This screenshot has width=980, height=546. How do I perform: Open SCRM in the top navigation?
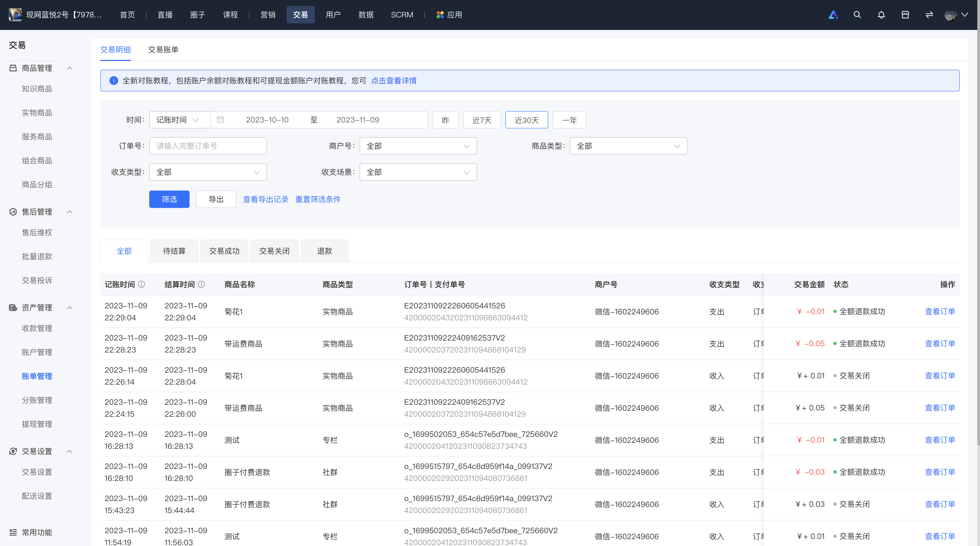402,15
